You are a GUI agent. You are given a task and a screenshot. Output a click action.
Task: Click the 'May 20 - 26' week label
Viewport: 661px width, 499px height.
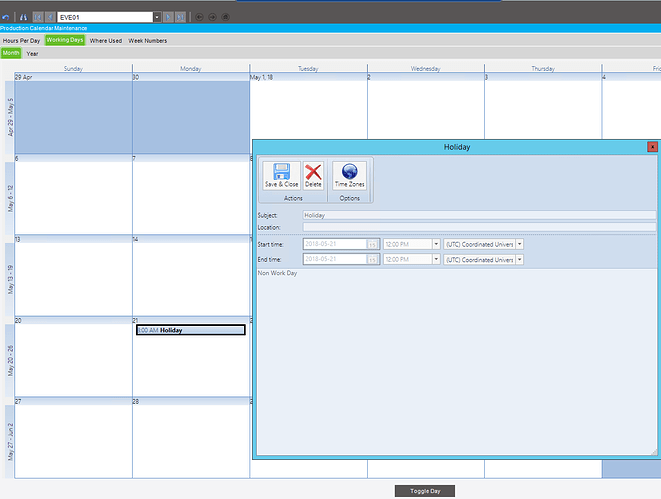(10, 360)
